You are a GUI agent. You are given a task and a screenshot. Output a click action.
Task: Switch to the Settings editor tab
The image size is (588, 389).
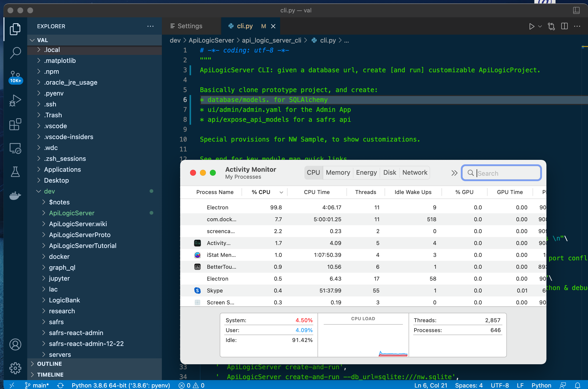pyautogui.click(x=190, y=26)
